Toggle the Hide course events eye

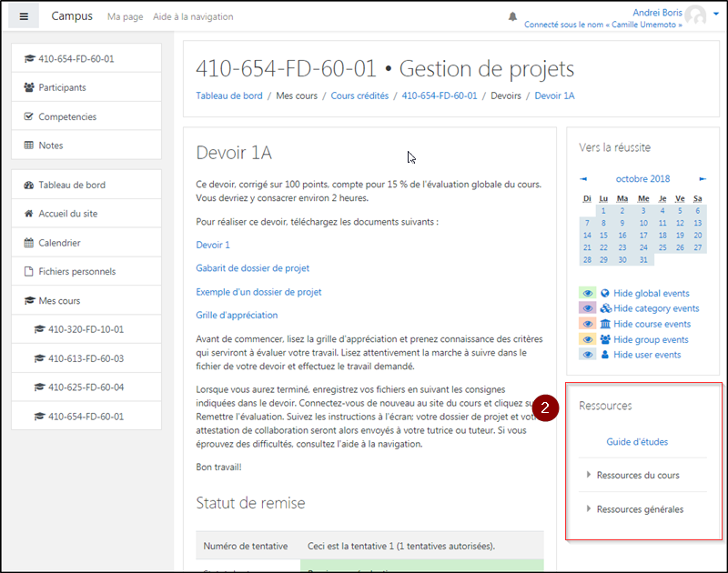(588, 325)
